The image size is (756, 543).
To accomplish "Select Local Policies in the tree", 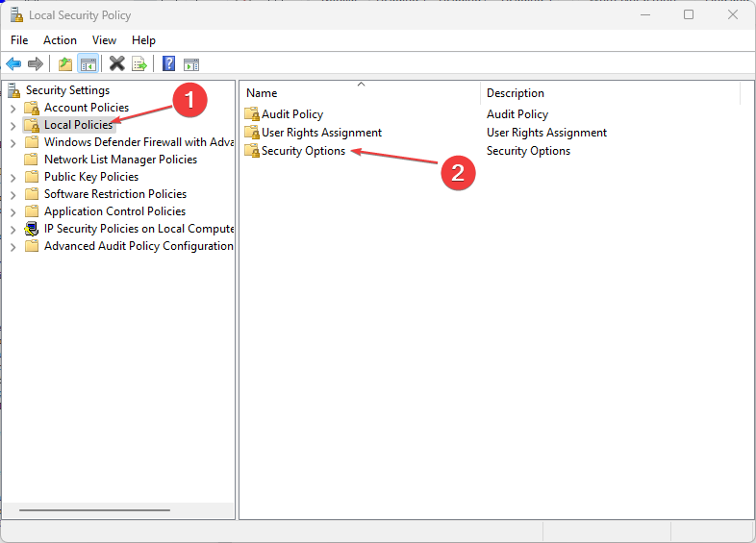I will click(78, 125).
